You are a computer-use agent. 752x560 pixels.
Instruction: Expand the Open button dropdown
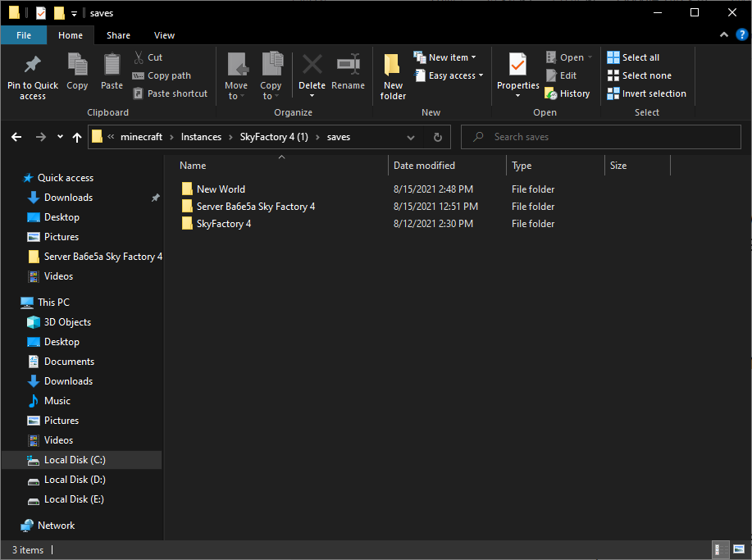point(590,57)
